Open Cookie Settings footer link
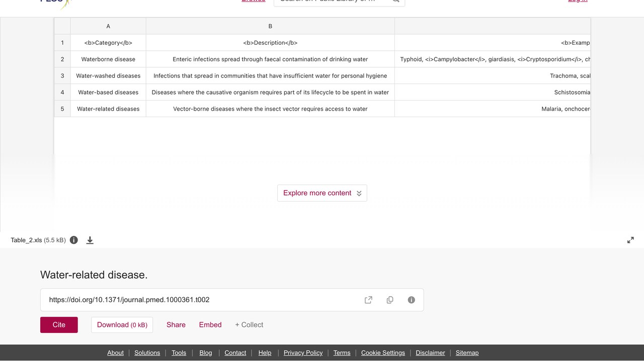 383,353
